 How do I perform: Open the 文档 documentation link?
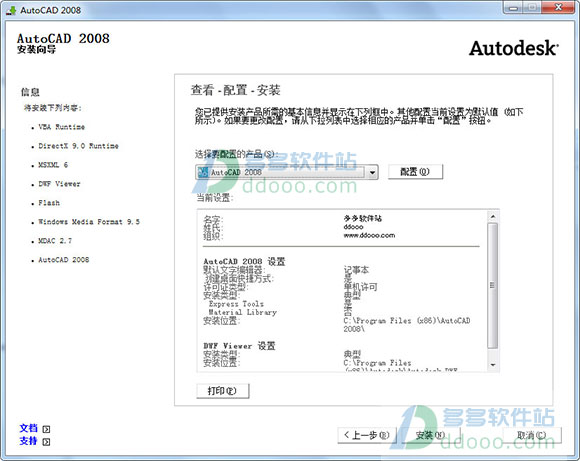click(28, 428)
